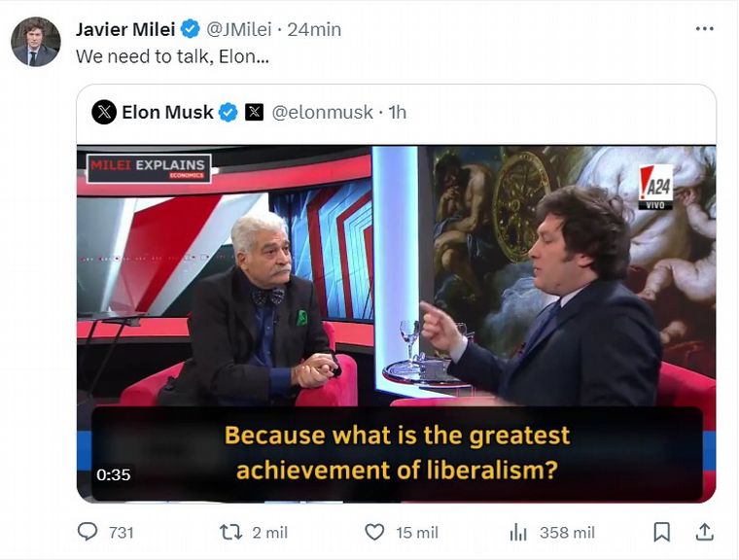The width and height of the screenshot is (739, 560).
Task: Click the repost arrows icon
Action: tap(231, 532)
